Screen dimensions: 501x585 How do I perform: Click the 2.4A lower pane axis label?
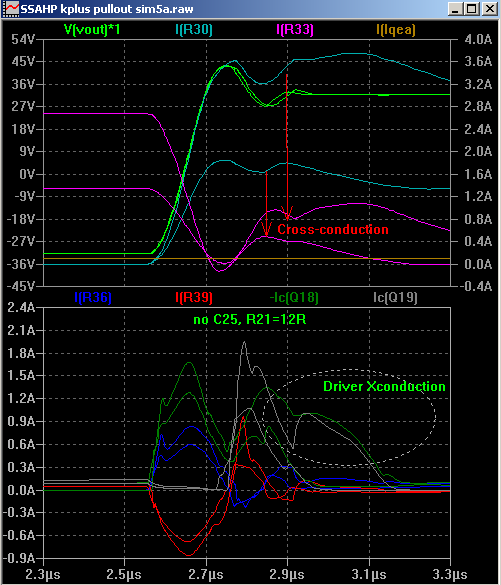21,307
